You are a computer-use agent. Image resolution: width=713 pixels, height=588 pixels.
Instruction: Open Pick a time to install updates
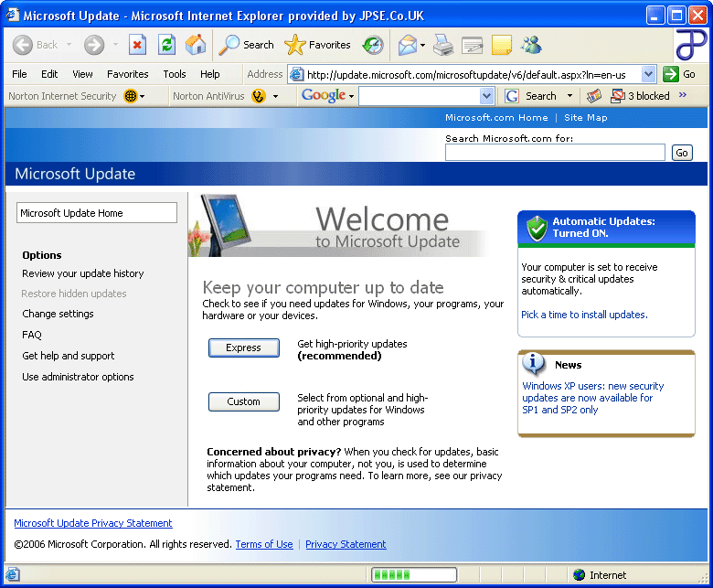(584, 315)
